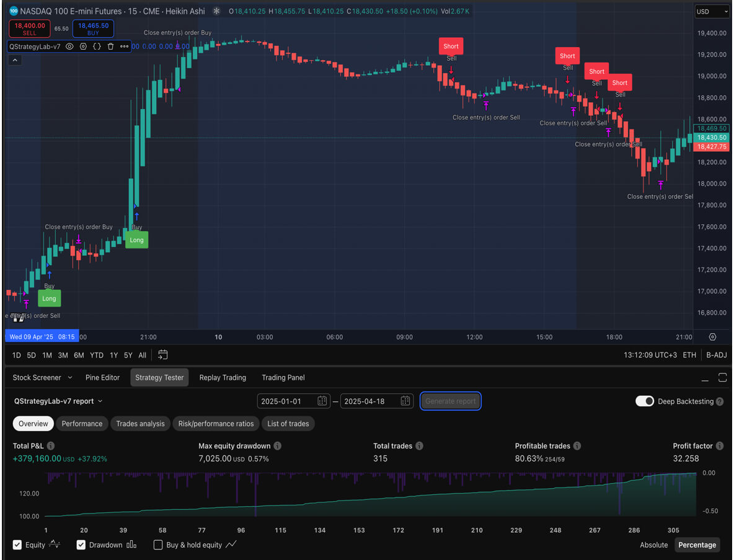The image size is (734, 560).
Task: Open start date calendar picker icon
Action: pos(322,401)
